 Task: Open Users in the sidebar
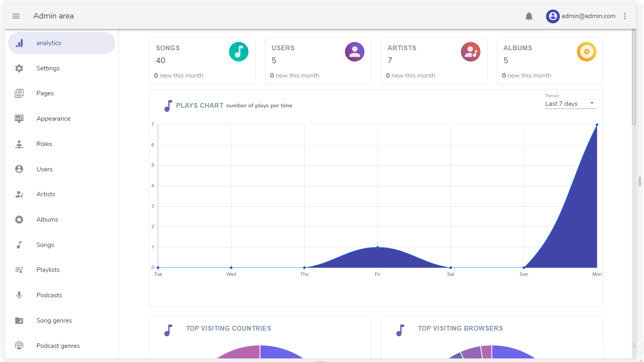(x=62, y=169)
